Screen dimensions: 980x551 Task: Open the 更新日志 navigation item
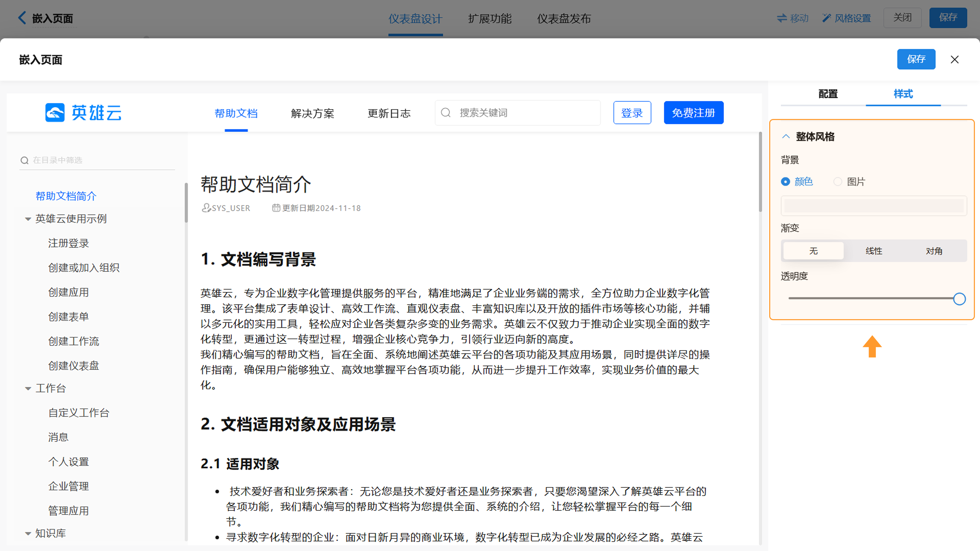pyautogui.click(x=389, y=113)
